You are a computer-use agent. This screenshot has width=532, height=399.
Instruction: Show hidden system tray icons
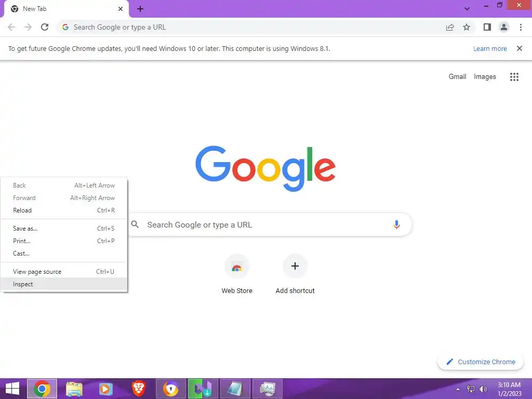(458, 389)
